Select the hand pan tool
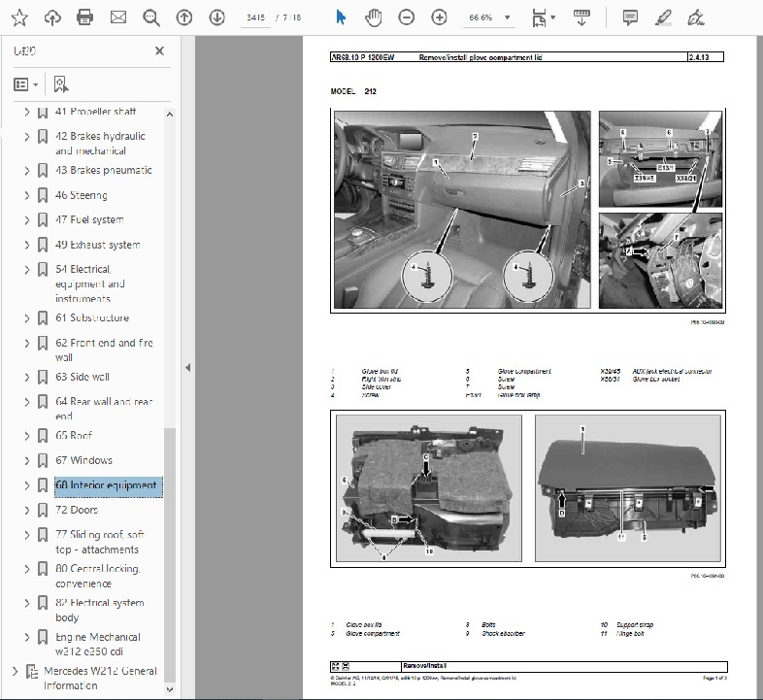 click(373, 18)
